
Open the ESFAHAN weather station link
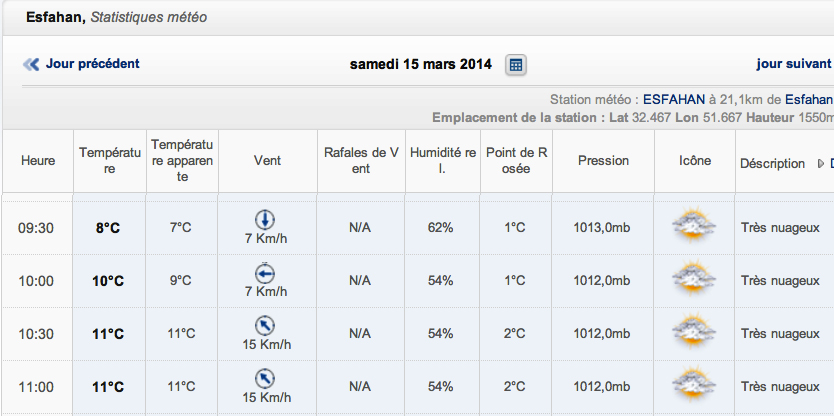tap(674, 99)
